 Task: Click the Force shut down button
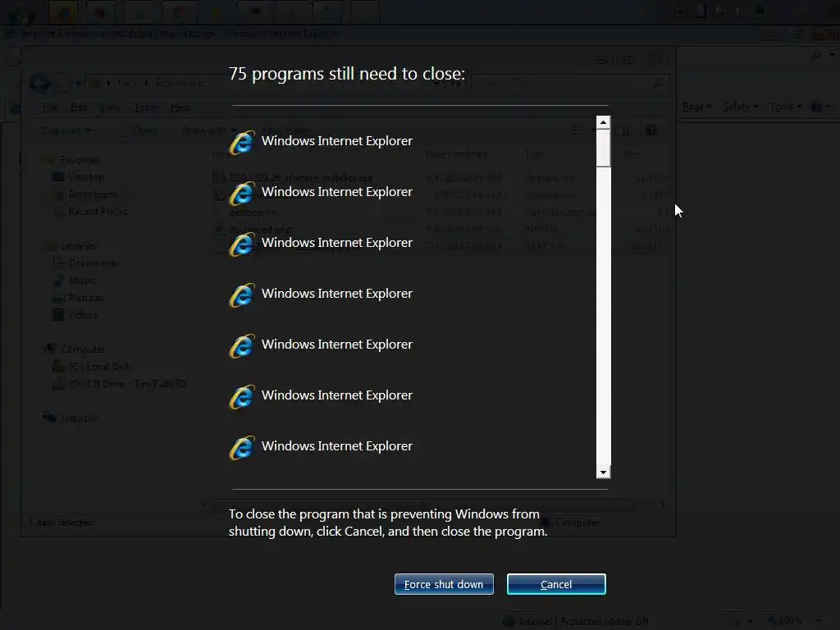pos(444,584)
